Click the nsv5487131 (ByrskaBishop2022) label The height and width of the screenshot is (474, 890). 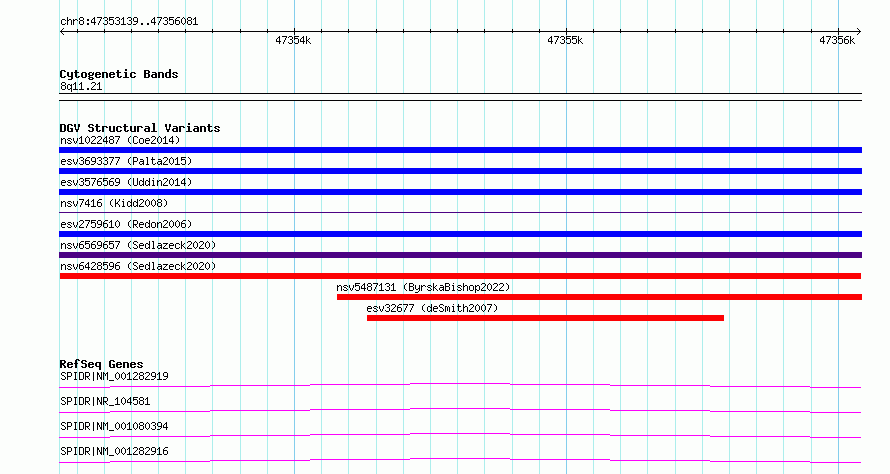tap(423, 287)
